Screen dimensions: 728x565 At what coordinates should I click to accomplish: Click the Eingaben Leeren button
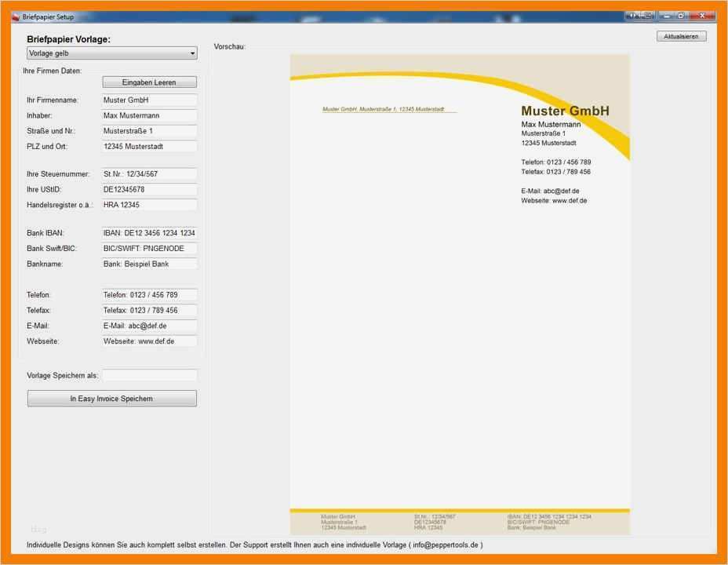click(x=150, y=82)
